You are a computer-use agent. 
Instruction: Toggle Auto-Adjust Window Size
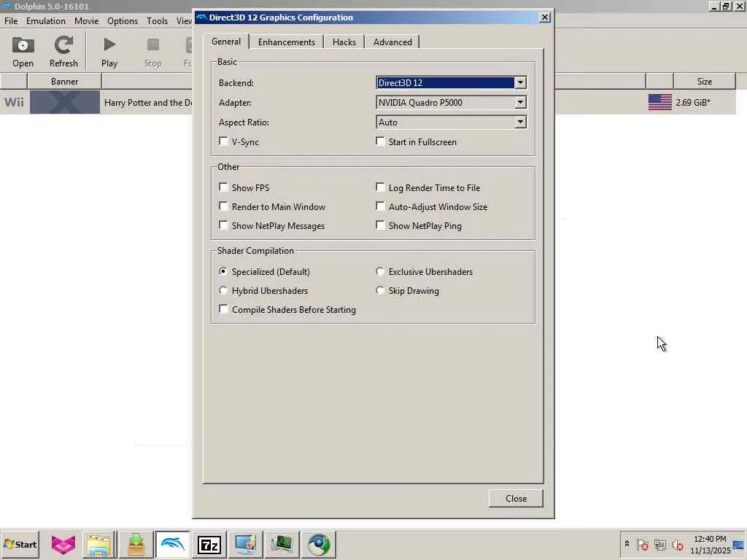click(x=380, y=206)
